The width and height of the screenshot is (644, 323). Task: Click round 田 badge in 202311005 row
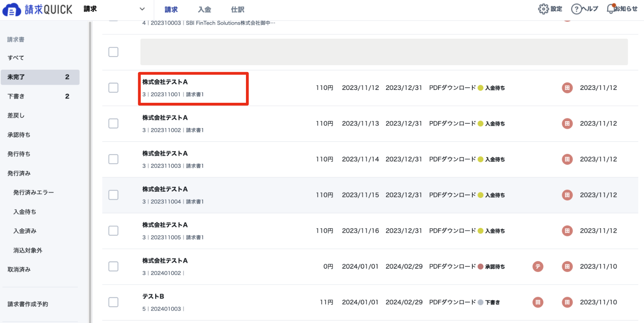pos(567,231)
